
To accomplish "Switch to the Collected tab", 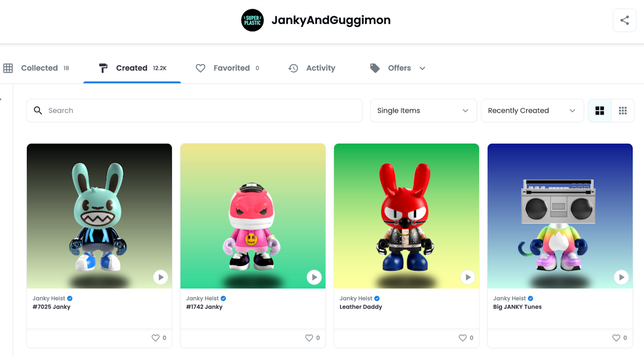I will coord(36,68).
